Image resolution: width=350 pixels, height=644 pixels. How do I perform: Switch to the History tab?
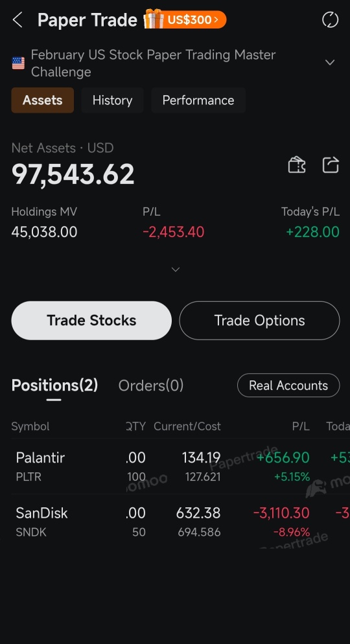112,100
